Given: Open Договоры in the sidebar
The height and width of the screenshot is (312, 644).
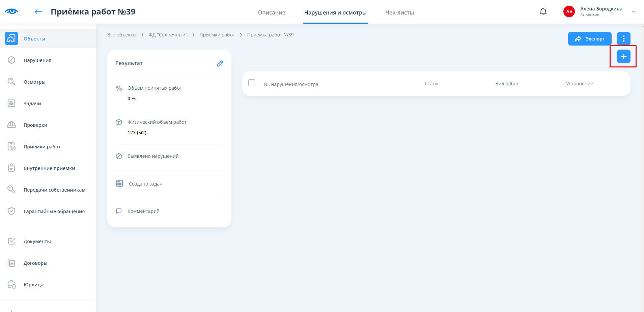Looking at the screenshot, I should coord(35,263).
